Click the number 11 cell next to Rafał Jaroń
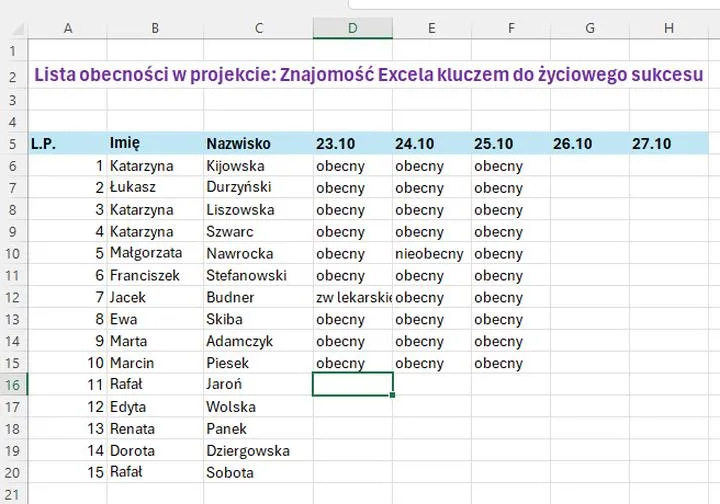Image resolution: width=720 pixels, height=504 pixels. [x=68, y=385]
